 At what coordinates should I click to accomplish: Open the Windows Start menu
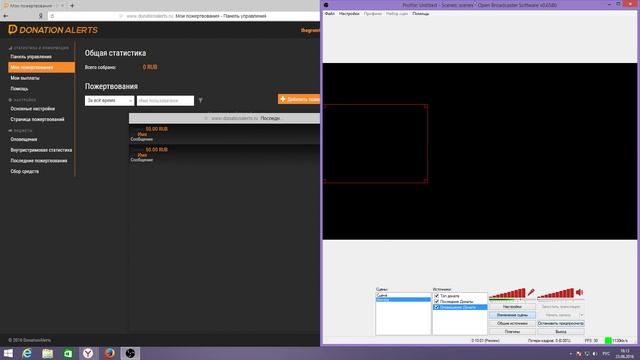[x=8, y=353]
